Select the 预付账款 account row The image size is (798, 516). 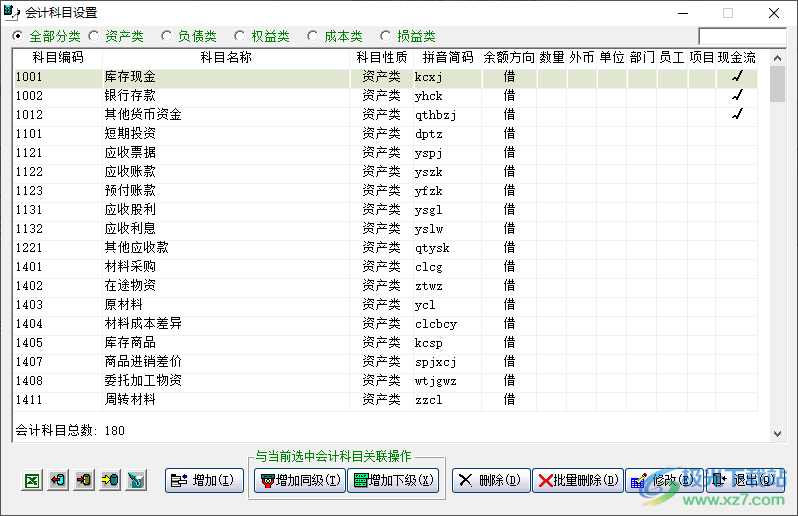point(385,191)
